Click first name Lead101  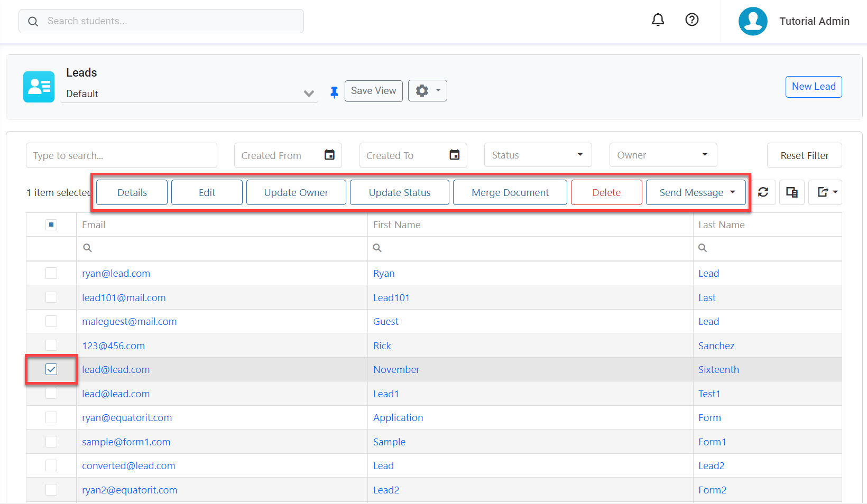(391, 297)
